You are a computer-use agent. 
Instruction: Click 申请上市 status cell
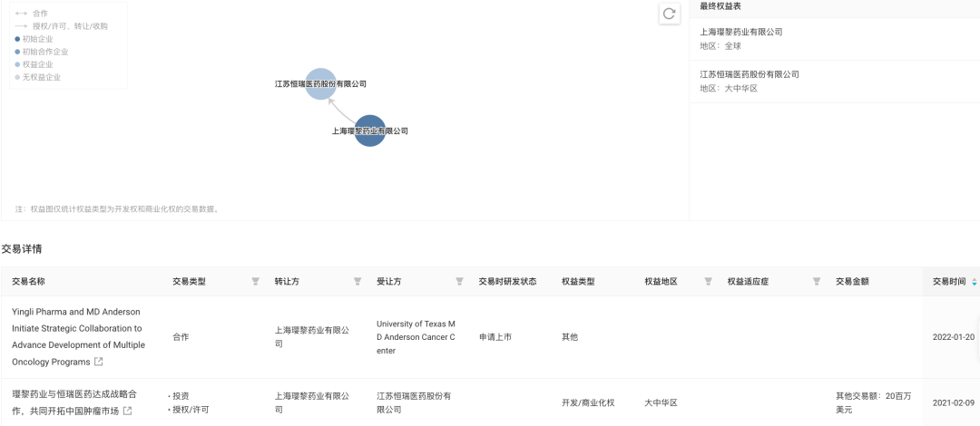pos(495,336)
